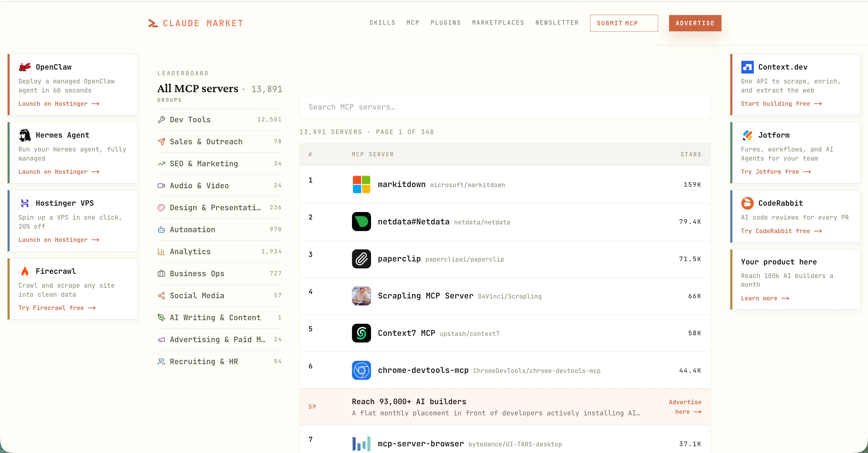Click the CodeRabbit logo icon
Viewport: 868px width, 453px height.
[747, 203]
